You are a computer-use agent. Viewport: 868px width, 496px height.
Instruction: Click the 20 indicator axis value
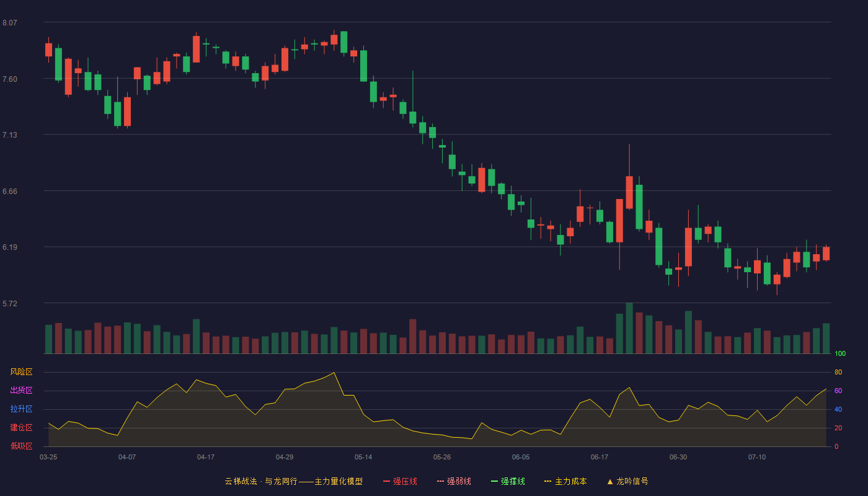[838, 428]
